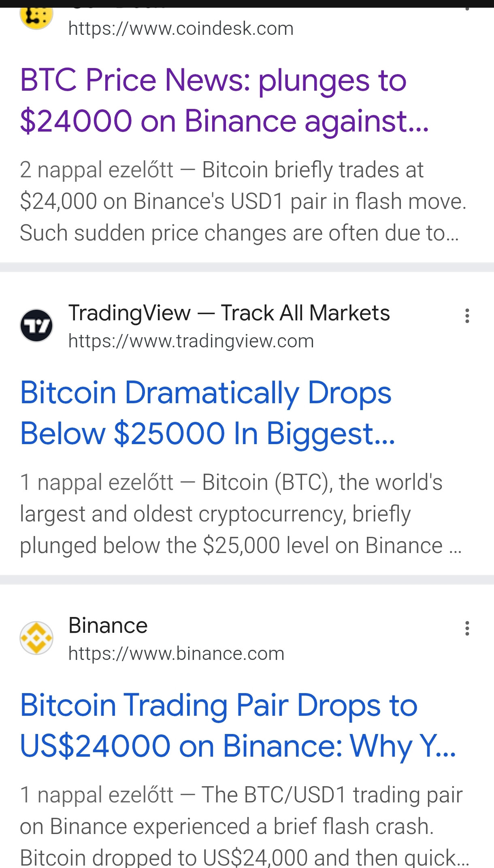This screenshot has height=868, width=494.
Task: Tap the TradingView logo icon
Action: click(36, 325)
